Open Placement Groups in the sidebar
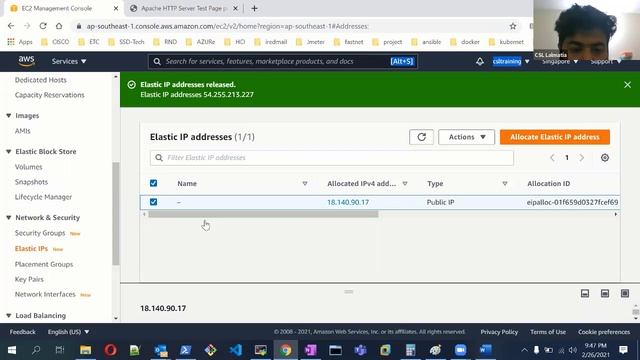This screenshot has width=640, height=360. pyautogui.click(x=44, y=264)
